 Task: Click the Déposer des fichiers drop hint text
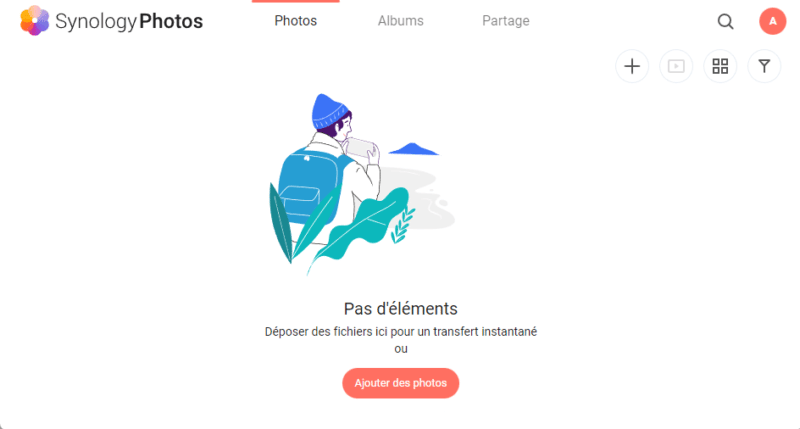[401, 332]
